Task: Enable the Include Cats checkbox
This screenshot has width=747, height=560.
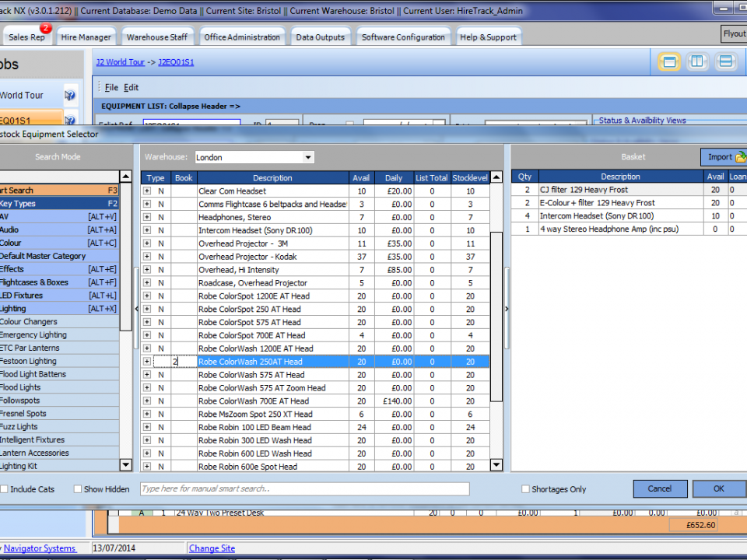Action: click(x=5, y=489)
